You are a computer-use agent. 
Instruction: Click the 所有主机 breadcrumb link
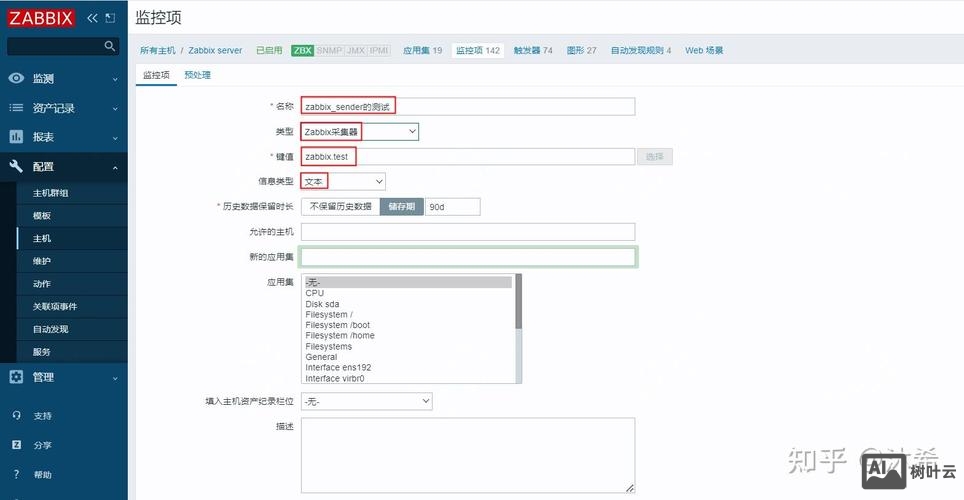(157, 50)
